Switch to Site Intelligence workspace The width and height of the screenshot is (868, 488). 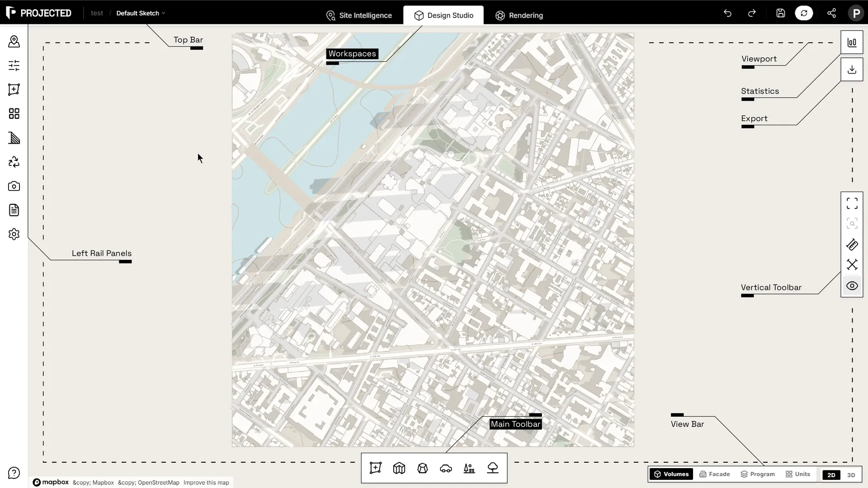pyautogui.click(x=359, y=15)
